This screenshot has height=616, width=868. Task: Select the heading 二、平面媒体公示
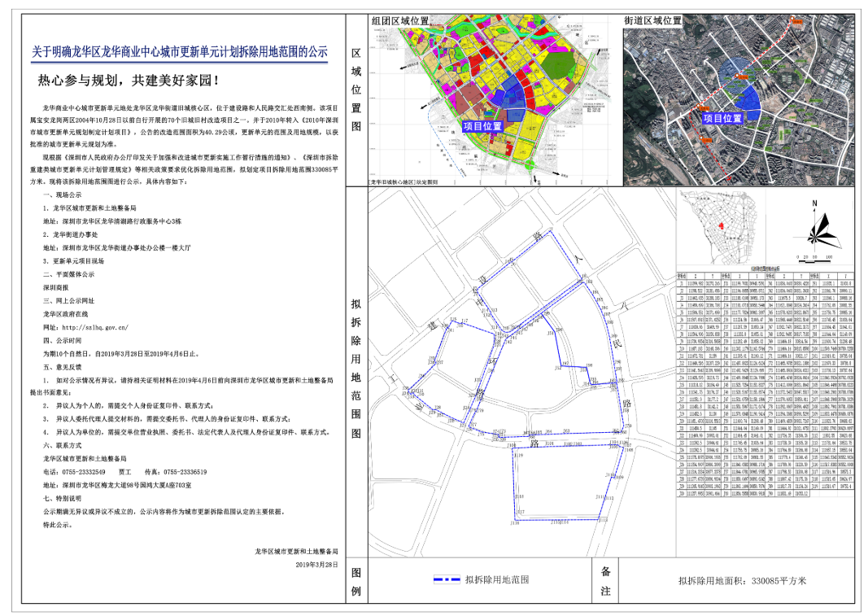point(68,274)
